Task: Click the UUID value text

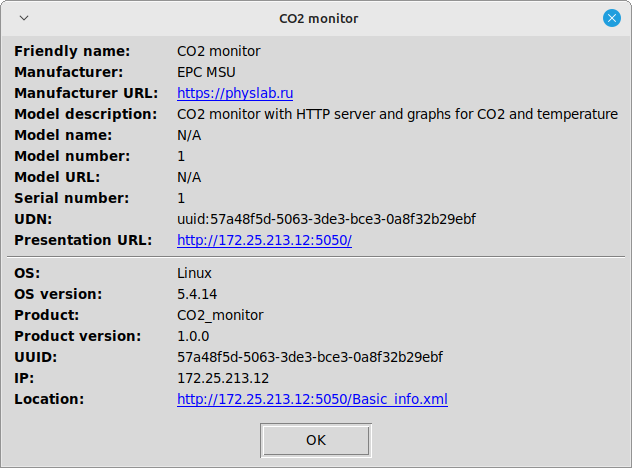Action: 310,357
